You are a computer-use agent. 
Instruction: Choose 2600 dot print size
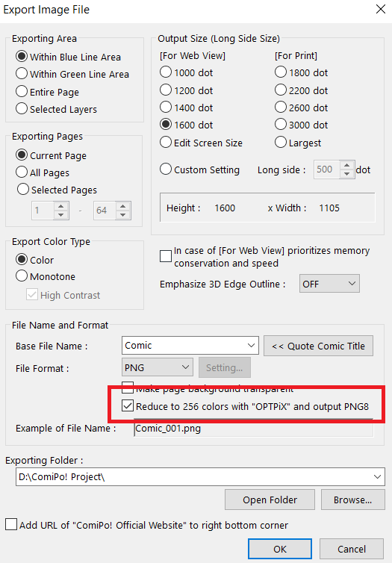click(x=281, y=107)
